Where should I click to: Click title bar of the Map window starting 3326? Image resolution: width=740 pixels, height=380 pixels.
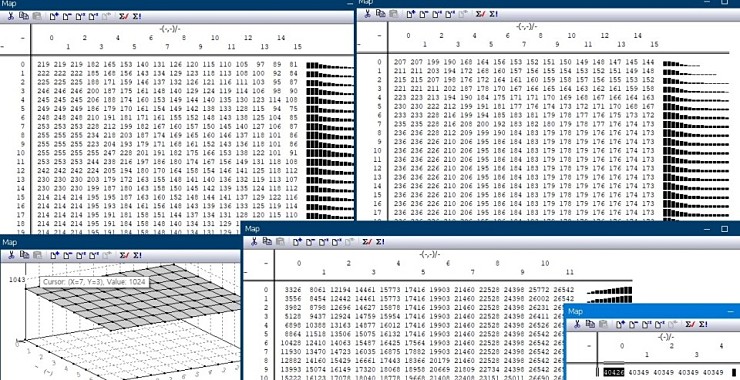[x=491, y=228]
